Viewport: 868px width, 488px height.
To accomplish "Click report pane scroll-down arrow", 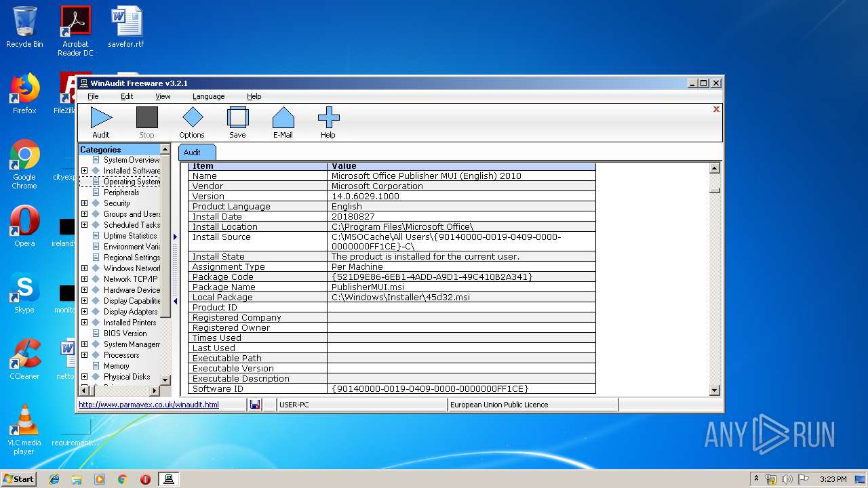I will pyautogui.click(x=714, y=390).
